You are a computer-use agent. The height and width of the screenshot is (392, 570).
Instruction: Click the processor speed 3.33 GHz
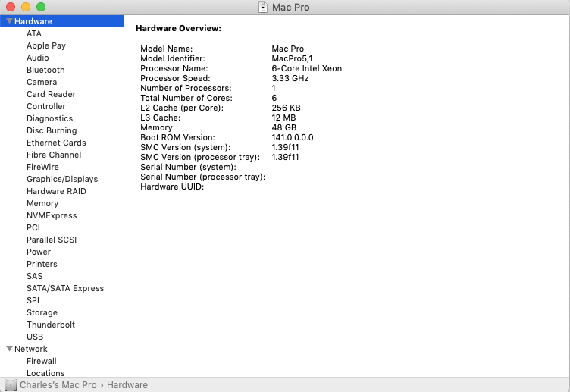pos(290,78)
